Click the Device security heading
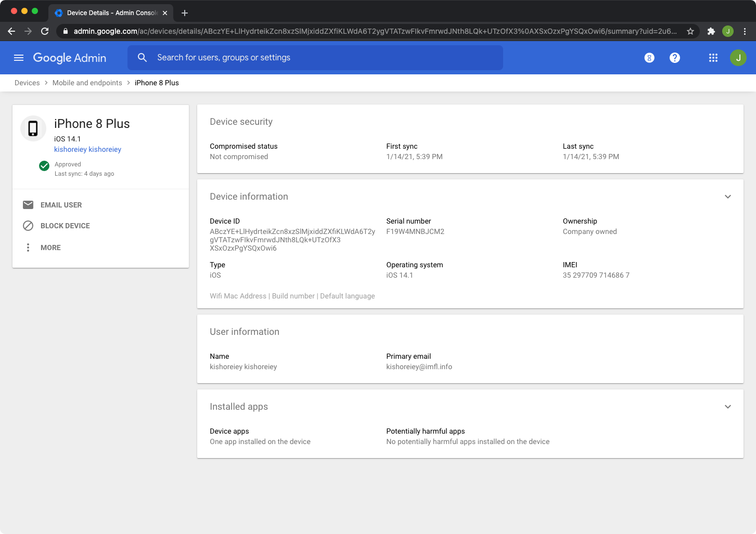Viewport: 756px width, 534px height. pyautogui.click(x=241, y=122)
